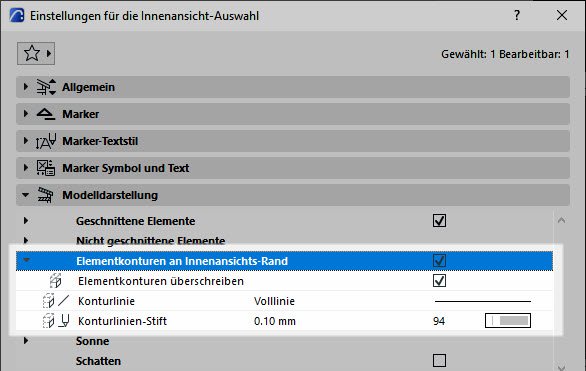Click the Allgemein panel title
Image resolution: width=586 pixels, height=371 pixels.
coord(88,87)
